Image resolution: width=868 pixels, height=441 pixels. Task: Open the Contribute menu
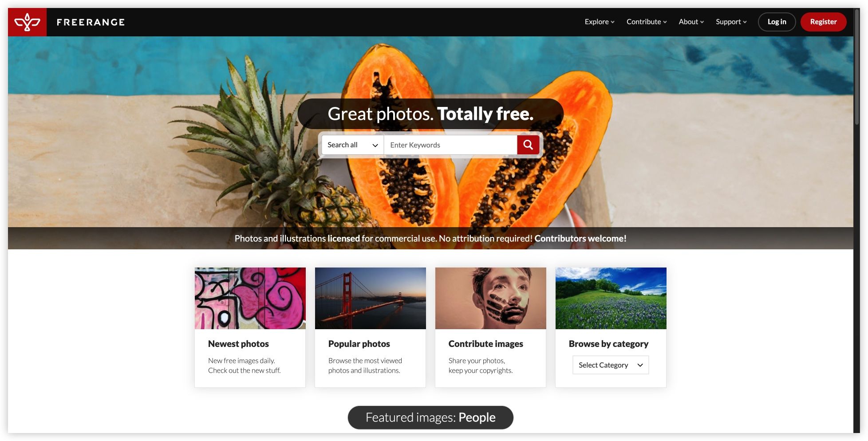[647, 22]
